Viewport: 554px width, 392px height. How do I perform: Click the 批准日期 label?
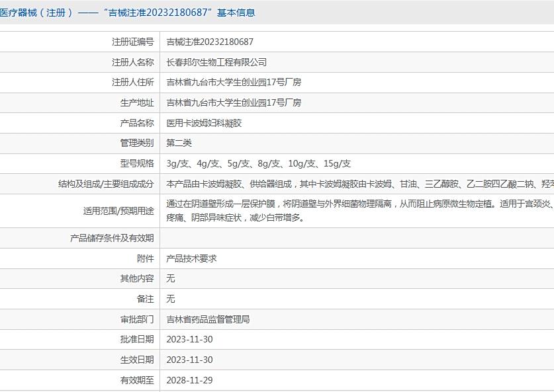137,339
